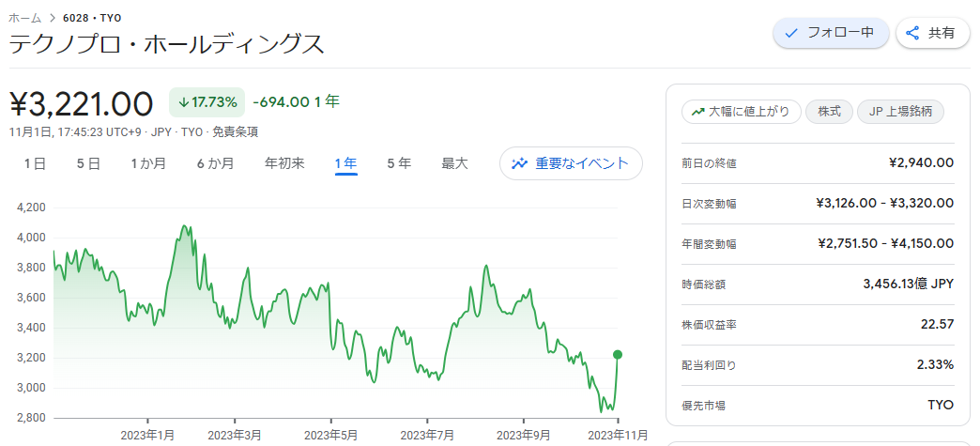Select the 最大 range tab

[x=454, y=164]
